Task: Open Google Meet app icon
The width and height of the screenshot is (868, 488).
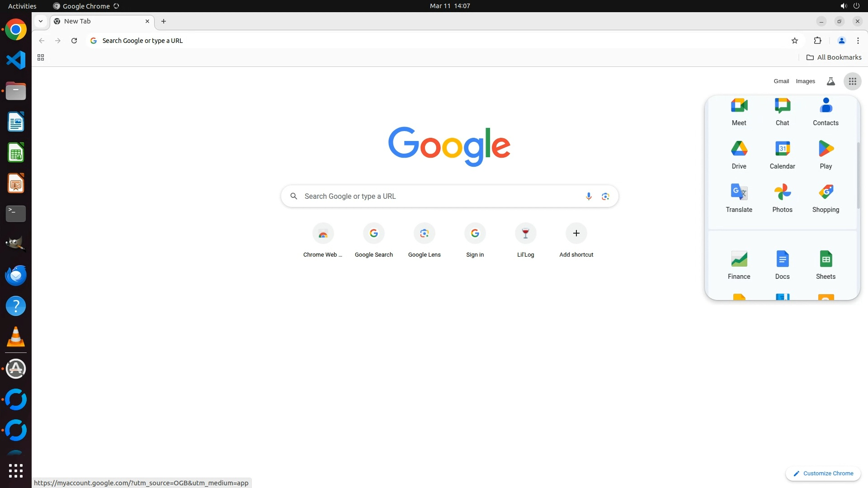Action: click(739, 111)
